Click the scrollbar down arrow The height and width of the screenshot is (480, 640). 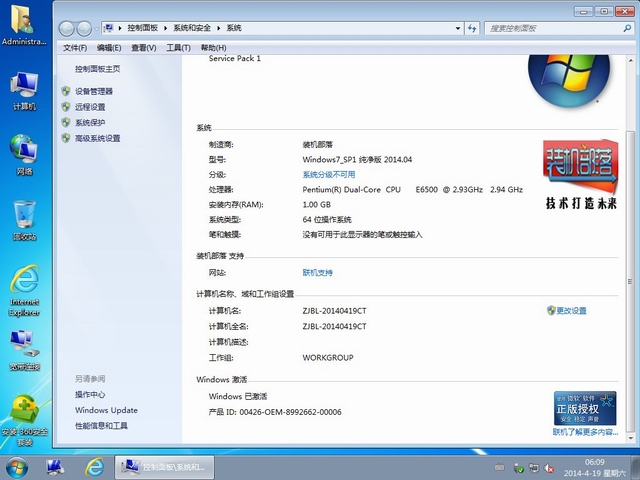click(x=630, y=438)
